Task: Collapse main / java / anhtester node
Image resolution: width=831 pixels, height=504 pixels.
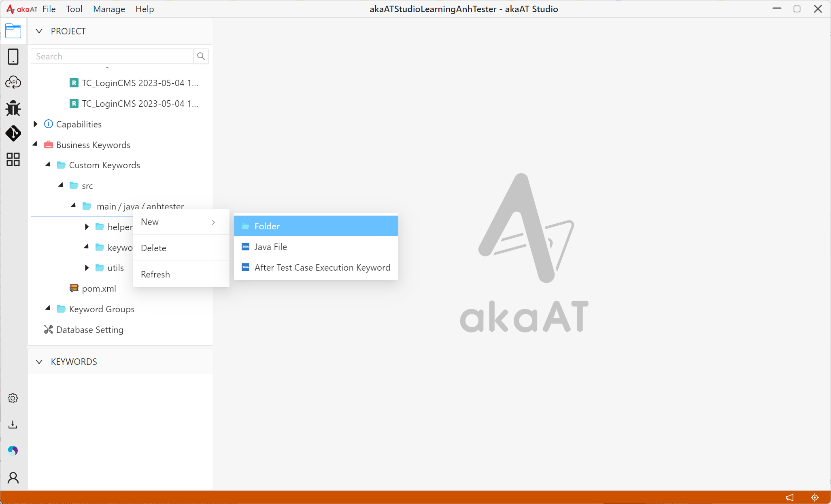Action: (x=74, y=206)
